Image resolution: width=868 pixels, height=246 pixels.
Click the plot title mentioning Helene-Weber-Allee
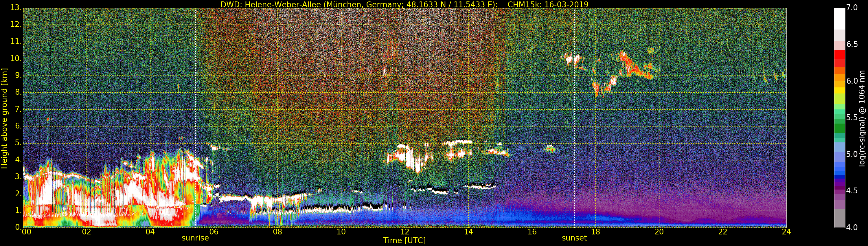404,4
